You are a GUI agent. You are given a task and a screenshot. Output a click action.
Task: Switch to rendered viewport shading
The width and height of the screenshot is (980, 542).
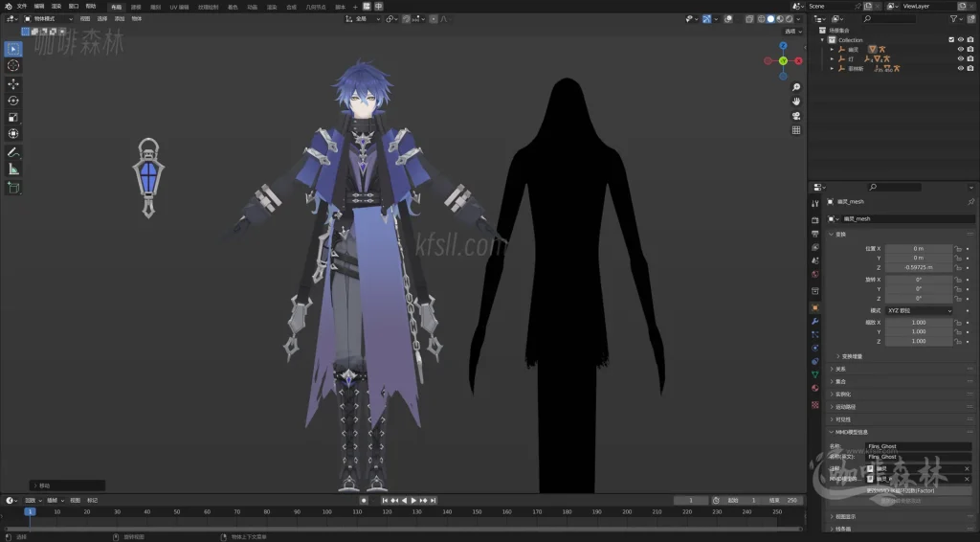790,19
